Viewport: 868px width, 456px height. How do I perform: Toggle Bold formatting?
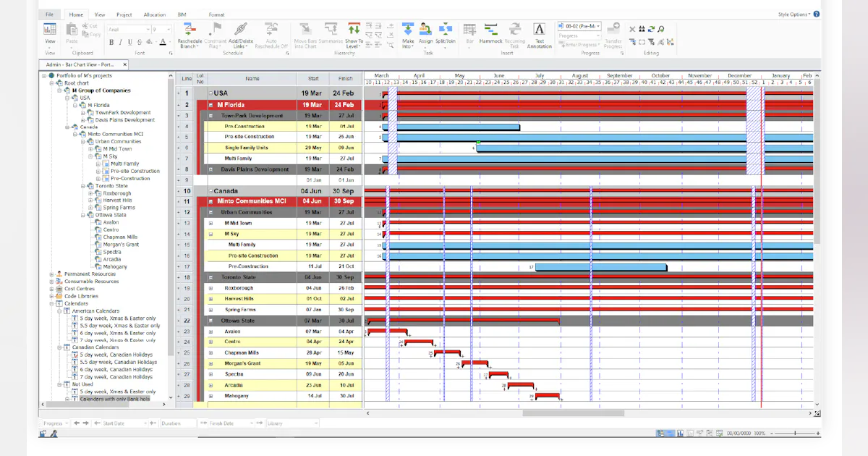point(111,43)
